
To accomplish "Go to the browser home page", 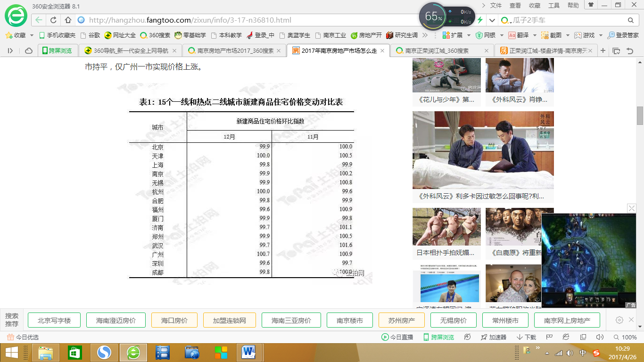I will (x=68, y=20).
